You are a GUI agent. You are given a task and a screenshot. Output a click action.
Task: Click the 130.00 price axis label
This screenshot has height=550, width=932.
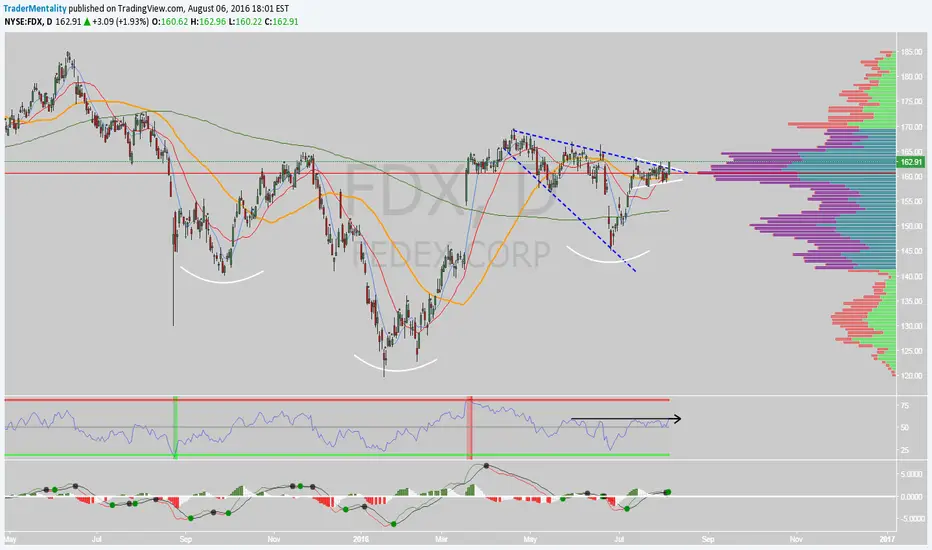tap(911, 326)
